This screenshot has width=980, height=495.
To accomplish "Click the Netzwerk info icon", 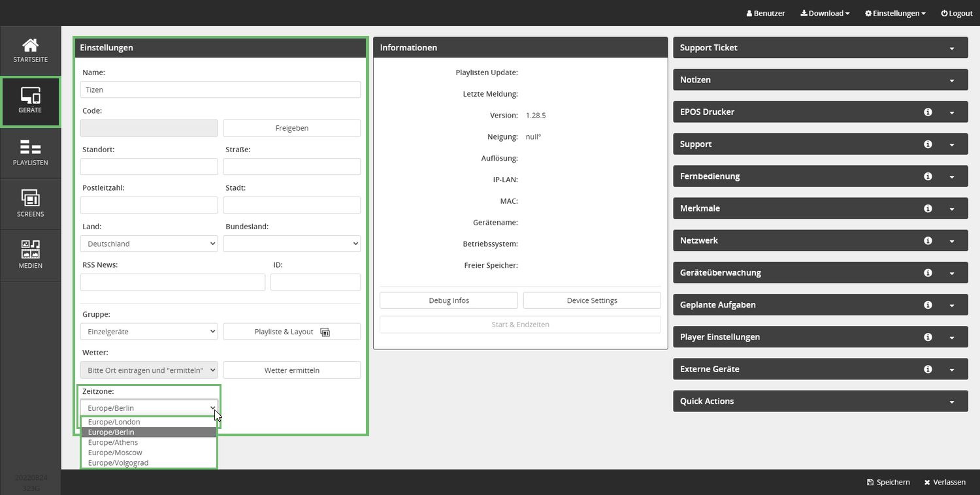I will pyautogui.click(x=928, y=241).
